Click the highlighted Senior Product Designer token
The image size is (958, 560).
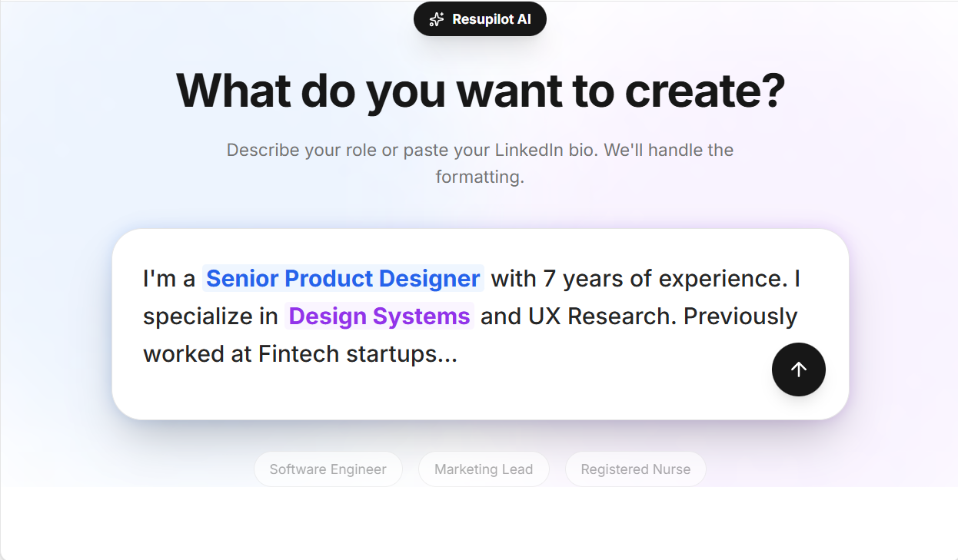[x=343, y=278]
